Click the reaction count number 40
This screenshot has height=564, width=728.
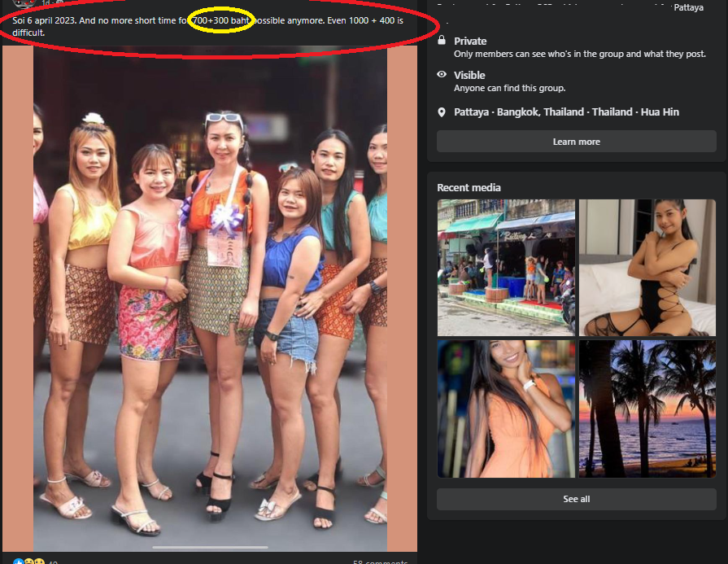point(54,562)
